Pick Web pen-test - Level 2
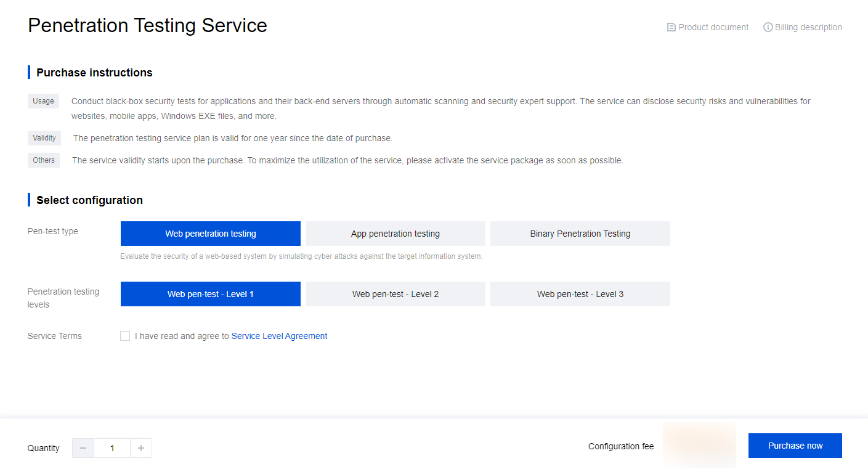Screen dimensions: 868x469 pos(395,294)
